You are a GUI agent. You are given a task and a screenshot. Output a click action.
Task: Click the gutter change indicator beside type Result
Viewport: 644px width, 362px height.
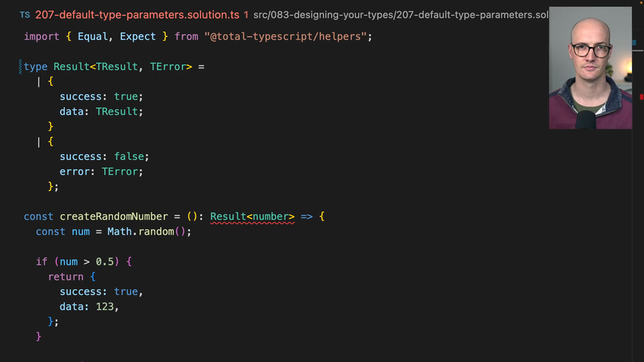tap(21, 66)
